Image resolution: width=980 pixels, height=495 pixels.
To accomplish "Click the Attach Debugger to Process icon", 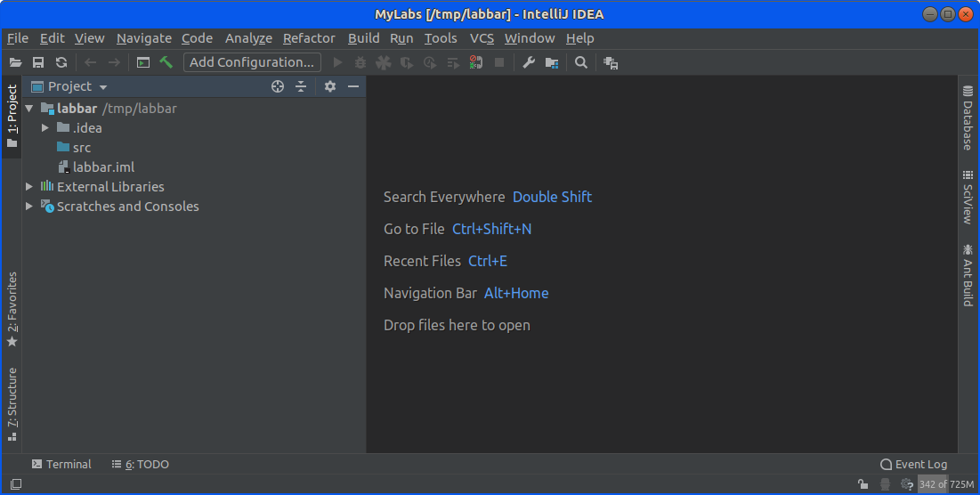I will tap(476, 62).
